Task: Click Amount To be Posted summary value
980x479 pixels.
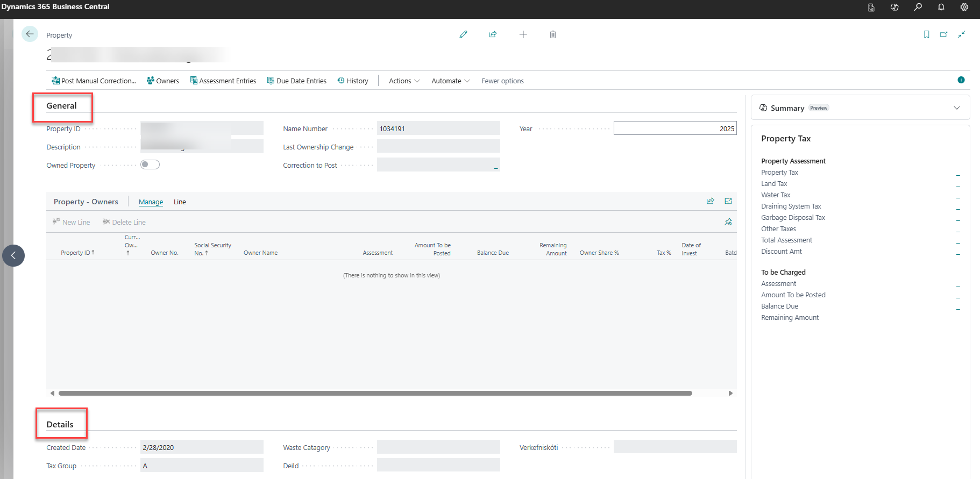Action: (x=958, y=297)
